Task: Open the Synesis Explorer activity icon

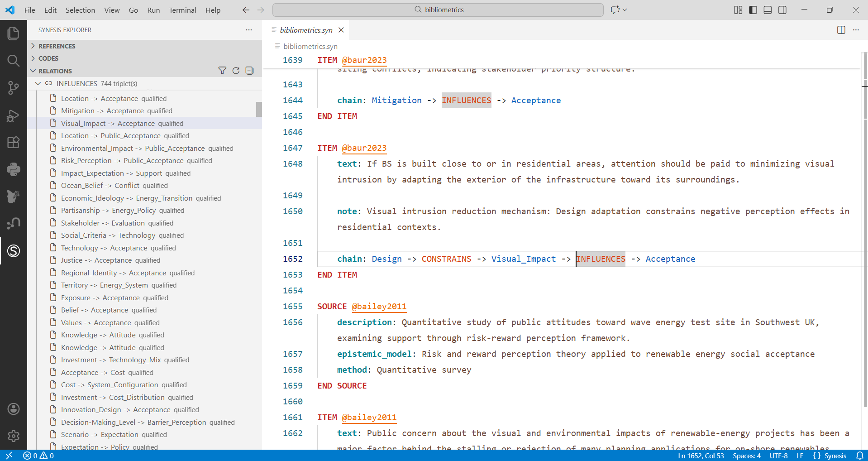Action: click(x=14, y=250)
